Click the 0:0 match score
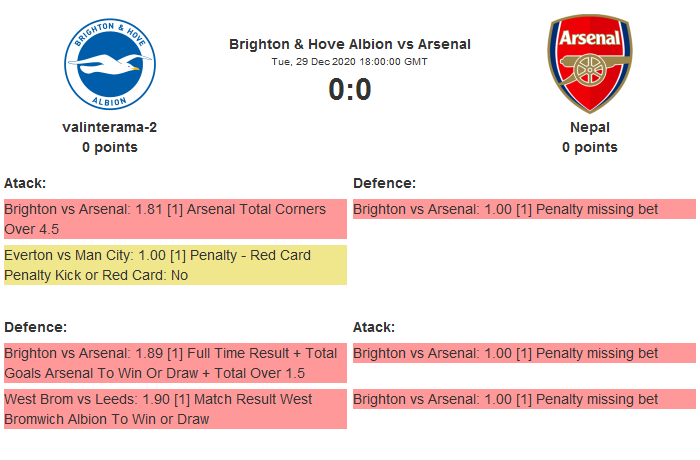The width and height of the screenshot is (700, 460). [349, 90]
